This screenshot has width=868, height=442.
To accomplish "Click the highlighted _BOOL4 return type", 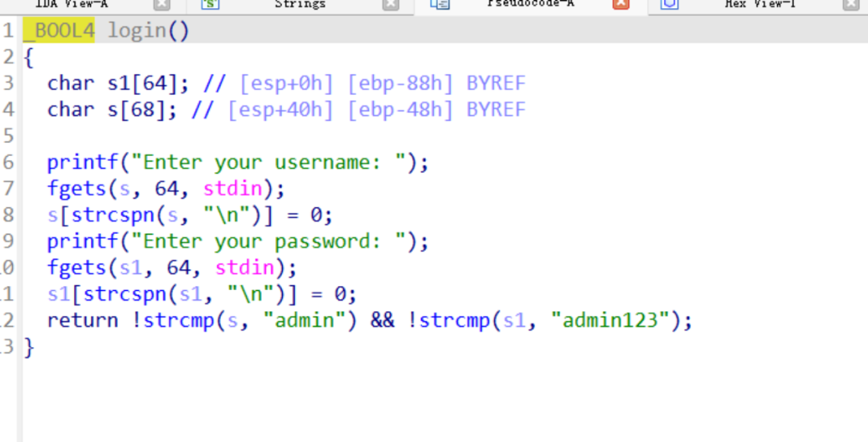I will 59,31.
